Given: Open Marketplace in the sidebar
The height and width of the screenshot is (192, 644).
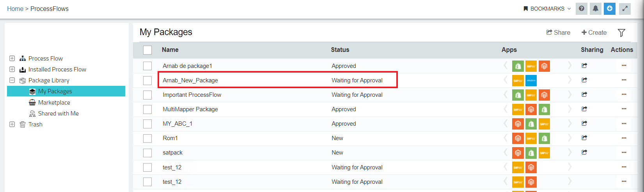Looking at the screenshot, I should tap(54, 103).
